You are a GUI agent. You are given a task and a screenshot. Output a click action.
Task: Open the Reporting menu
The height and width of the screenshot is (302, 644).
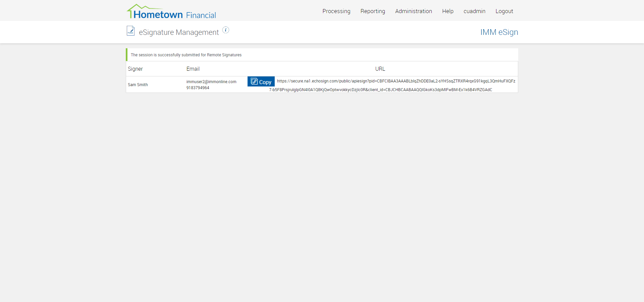click(x=373, y=11)
